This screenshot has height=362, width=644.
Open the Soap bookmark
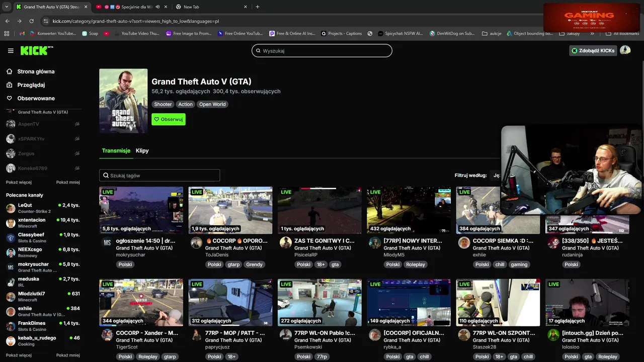click(x=90, y=34)
